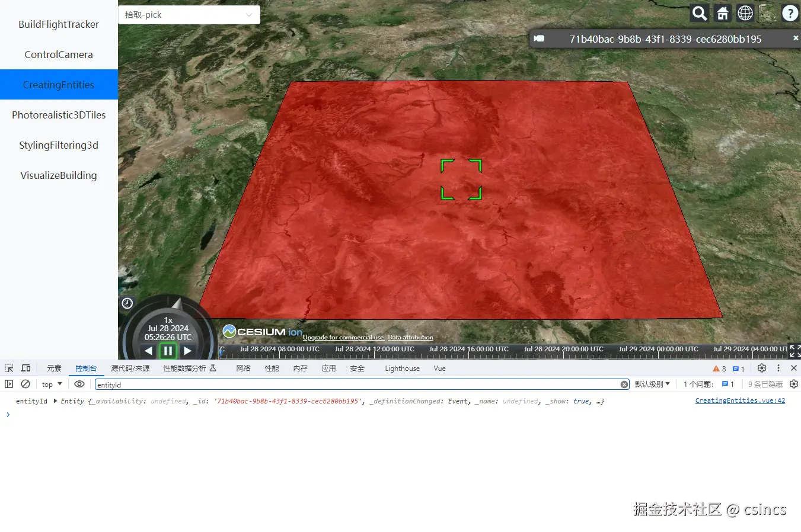Clear the console output
Image resolution: width=801 pixels, height=532 pixels.
(25, 384)
